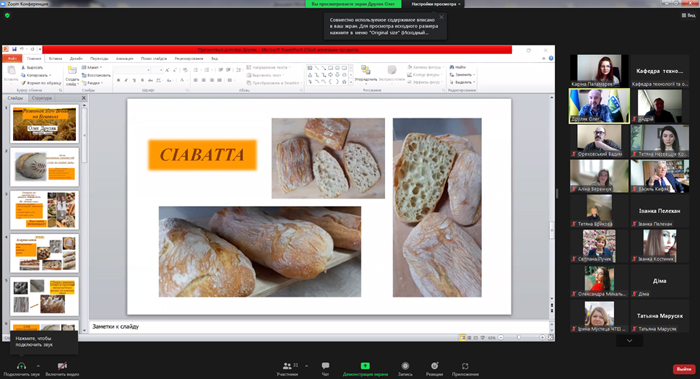Click the Вид view layout icon
The width and height of the screenshot is (700, 379).
pyautogui.click(x=688, y=15)
